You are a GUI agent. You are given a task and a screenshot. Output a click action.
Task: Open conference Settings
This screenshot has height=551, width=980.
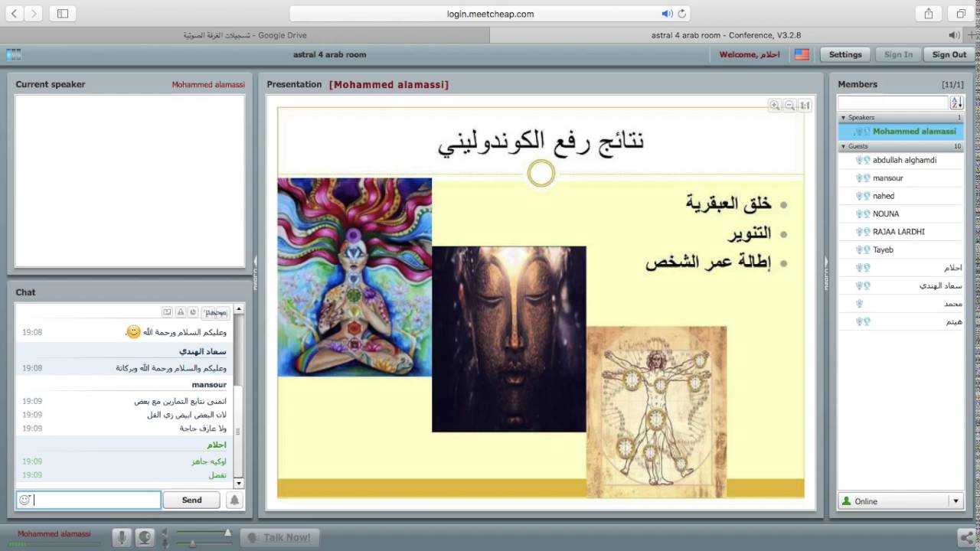tap(845, 54)
